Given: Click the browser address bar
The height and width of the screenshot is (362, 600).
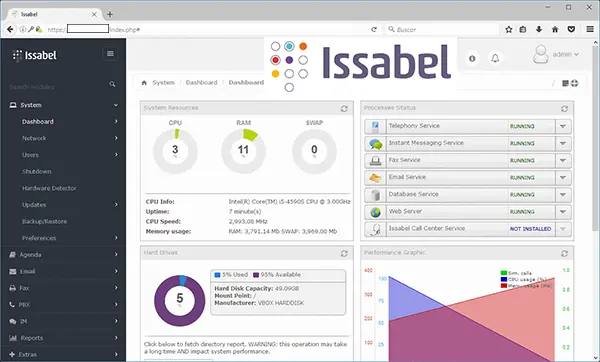Looking at the screenshot, I should [x=199, y=29].
